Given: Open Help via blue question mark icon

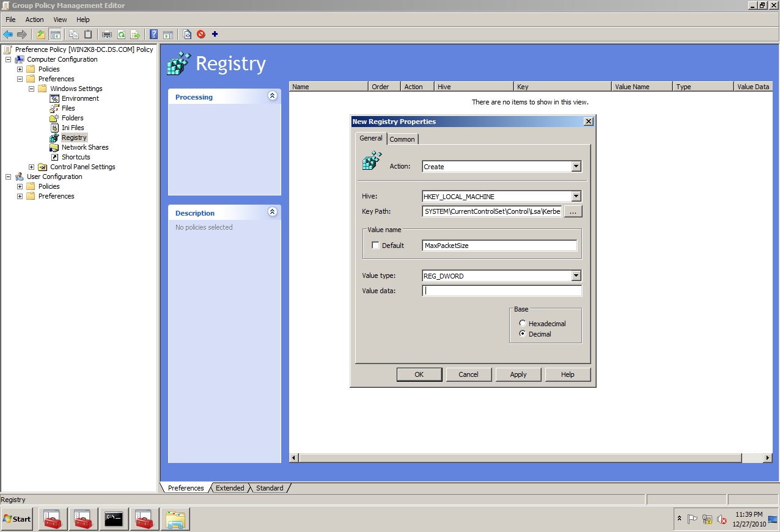Looking at the screenshot, I should (154, 34).
